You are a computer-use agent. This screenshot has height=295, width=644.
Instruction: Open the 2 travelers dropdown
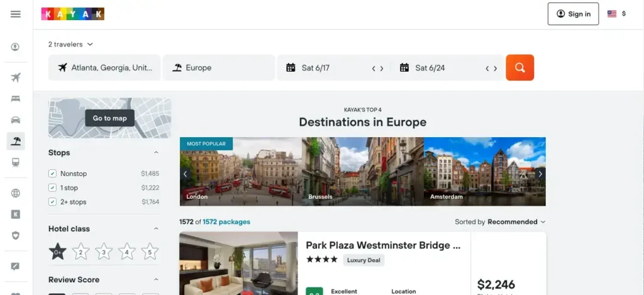[x=70, y=44]
